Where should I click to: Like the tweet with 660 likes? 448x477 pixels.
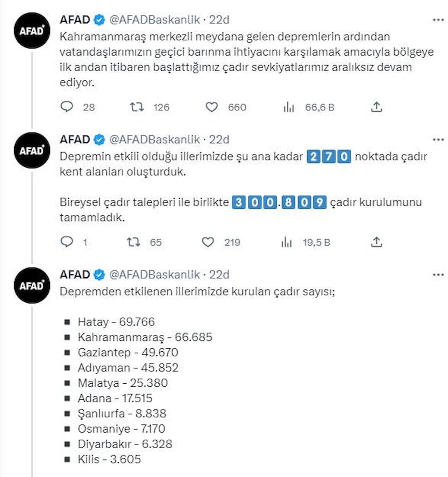tap(212, 107)
